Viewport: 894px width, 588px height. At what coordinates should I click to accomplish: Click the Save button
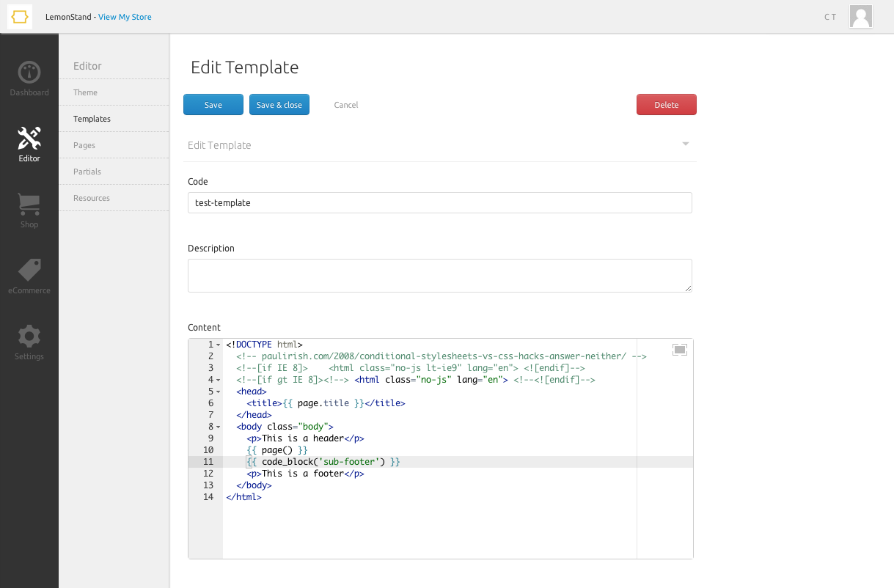pyautogui.click(x=213, y=105)
